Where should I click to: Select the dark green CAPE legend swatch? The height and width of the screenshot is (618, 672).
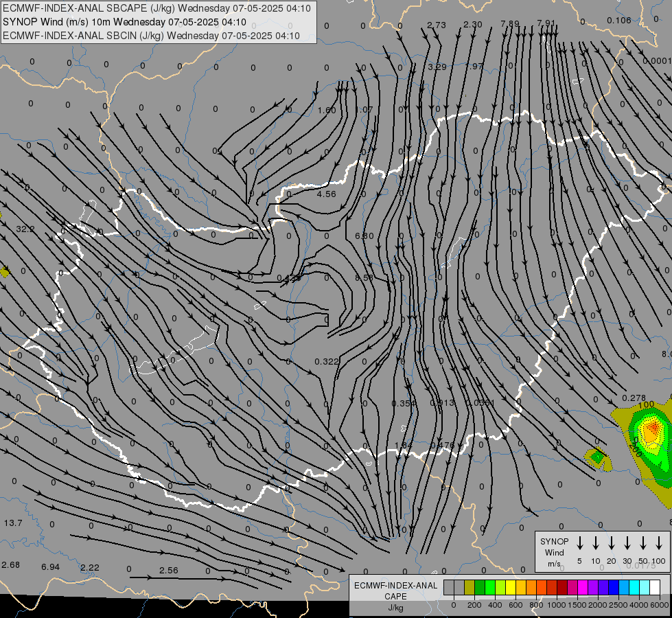click(480, 588)
